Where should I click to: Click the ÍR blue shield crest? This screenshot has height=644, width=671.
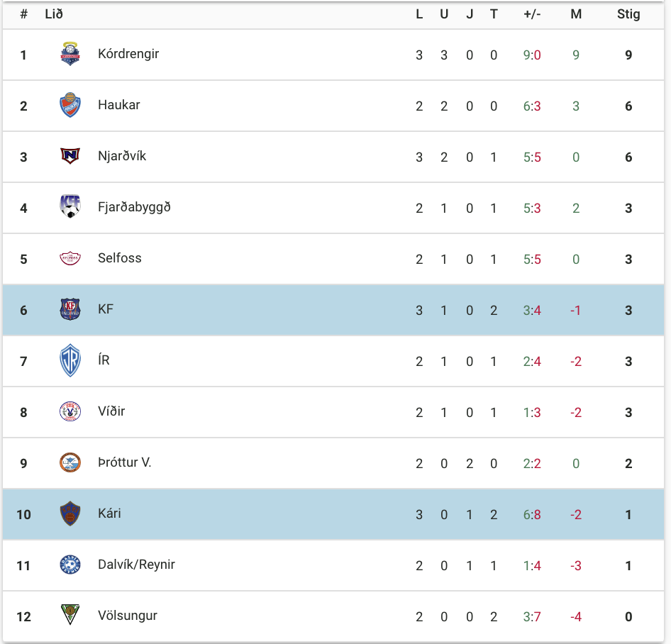point(70,360)
